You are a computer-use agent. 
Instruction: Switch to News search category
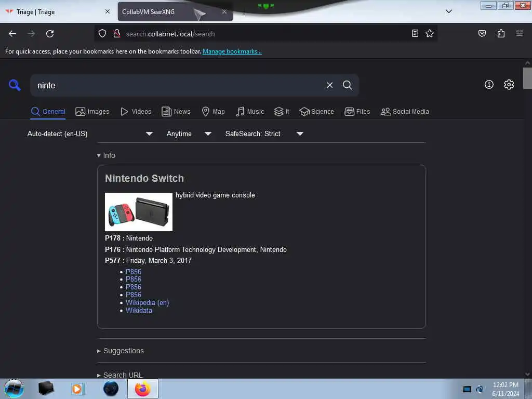click(x=176, y=112)
